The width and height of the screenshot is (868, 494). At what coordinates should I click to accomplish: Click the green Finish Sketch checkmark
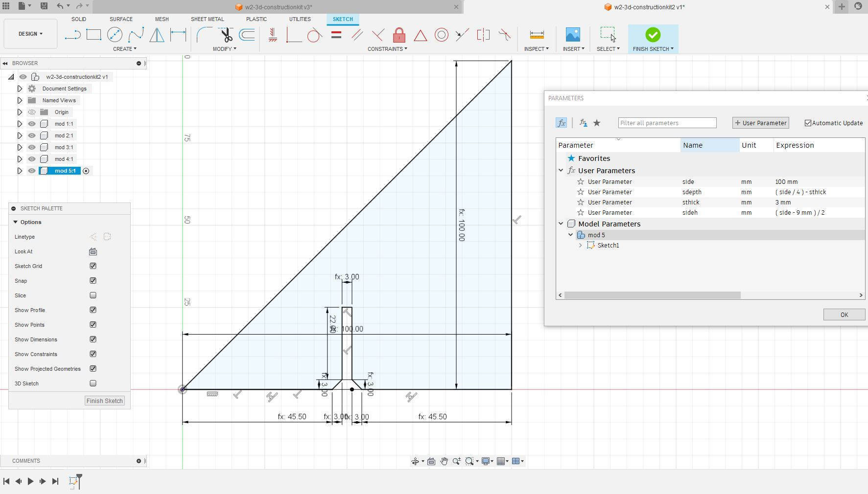(x=653, y=35)
